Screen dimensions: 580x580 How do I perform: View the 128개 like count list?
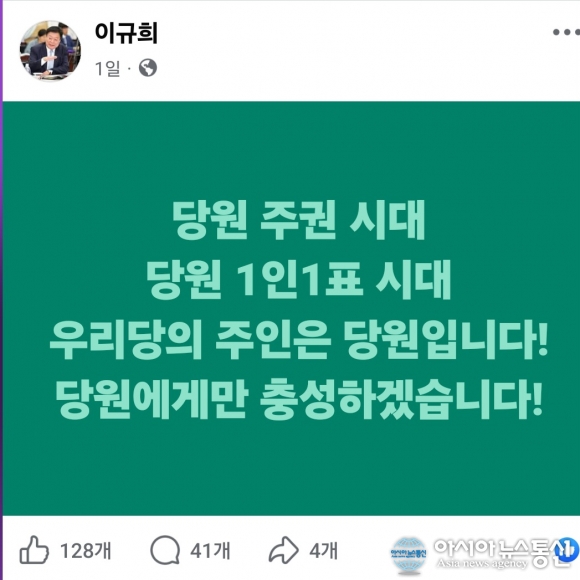click(x=85, y=550)
